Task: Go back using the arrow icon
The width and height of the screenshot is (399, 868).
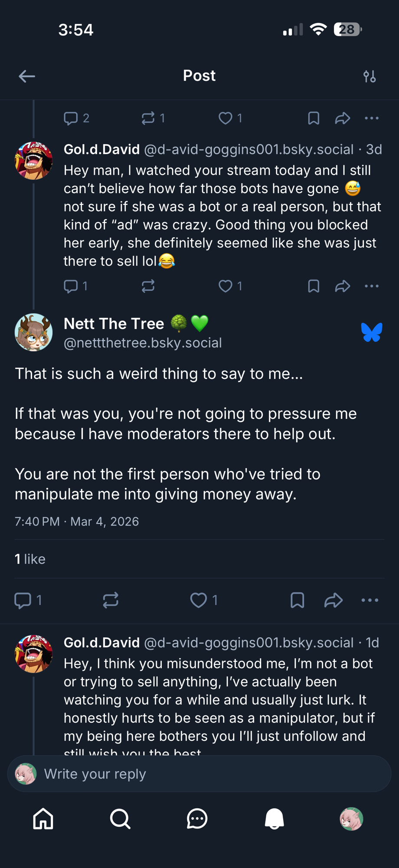Action: [27, 76]
